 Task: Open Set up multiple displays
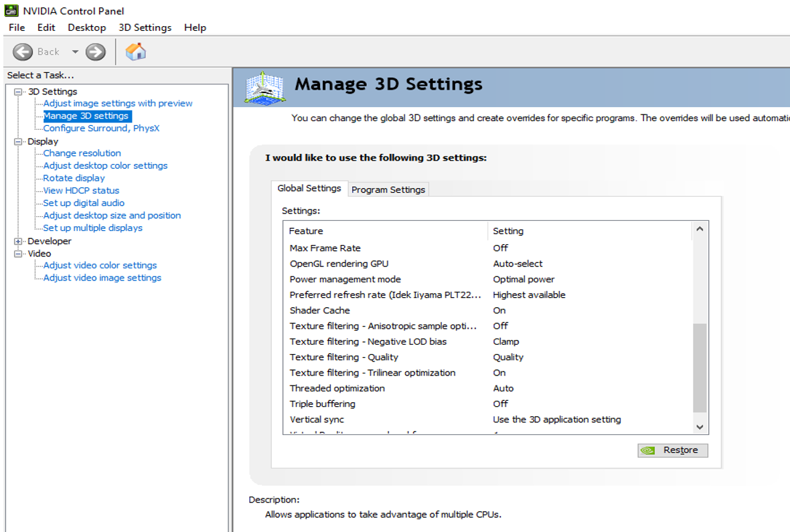point(92,228)
